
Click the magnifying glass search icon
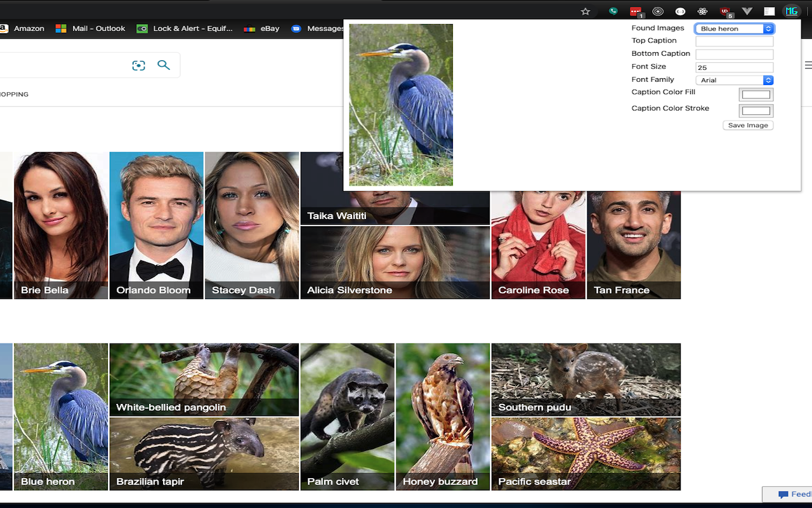[164, 65]
